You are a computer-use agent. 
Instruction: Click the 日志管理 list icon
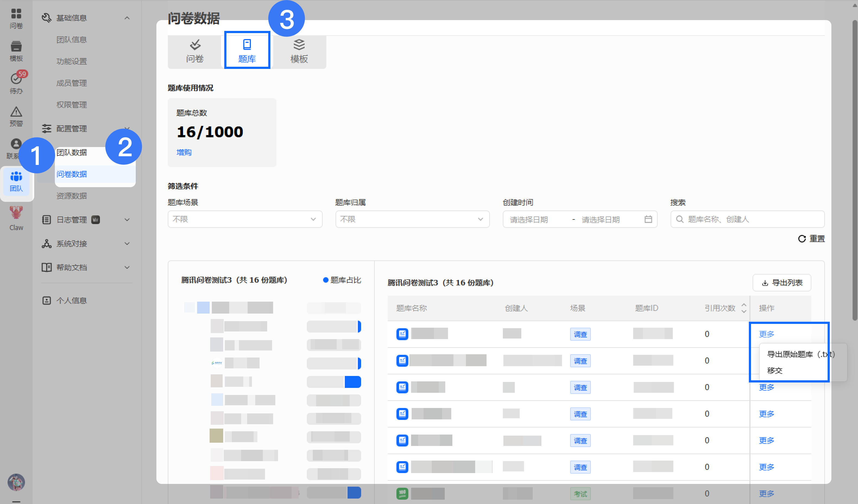click(46, 220)
